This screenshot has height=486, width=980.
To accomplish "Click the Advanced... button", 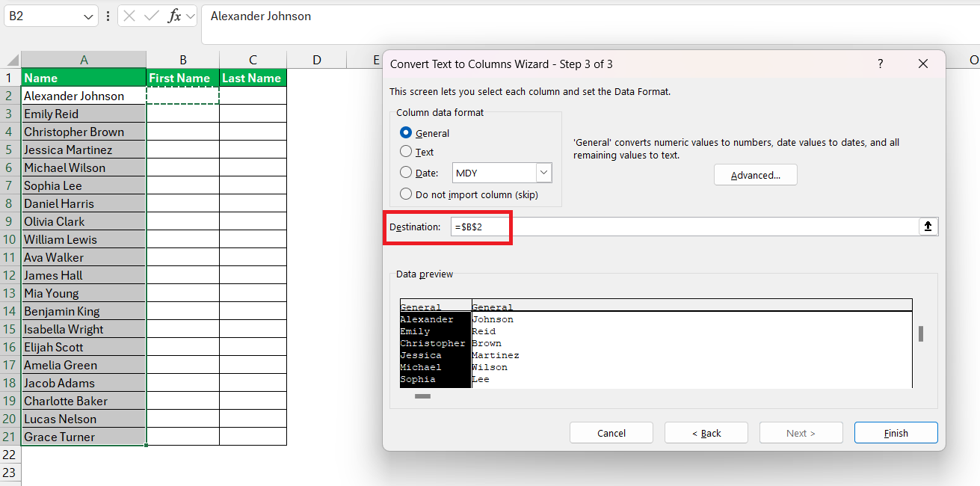I will tap(755, 175).
